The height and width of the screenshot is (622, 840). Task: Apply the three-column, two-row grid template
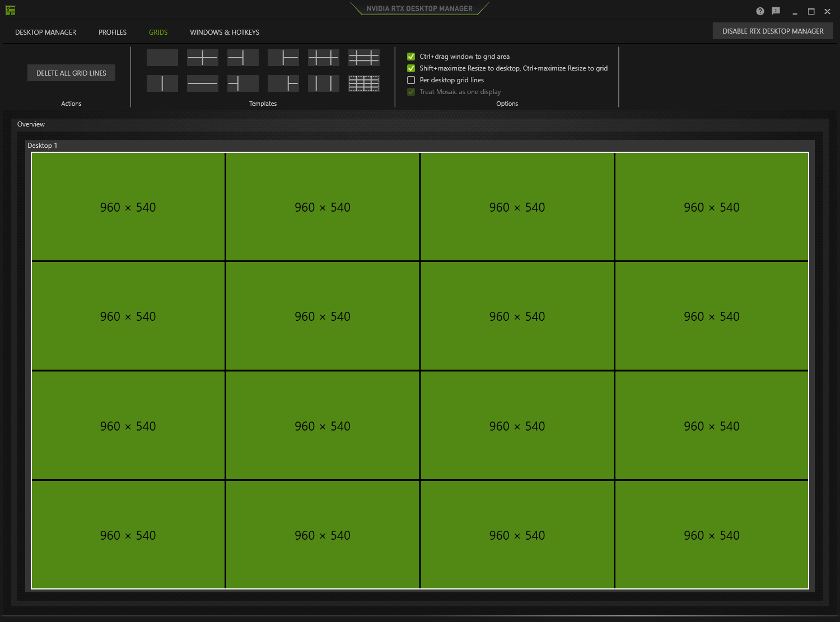click(x=324, y=58)
